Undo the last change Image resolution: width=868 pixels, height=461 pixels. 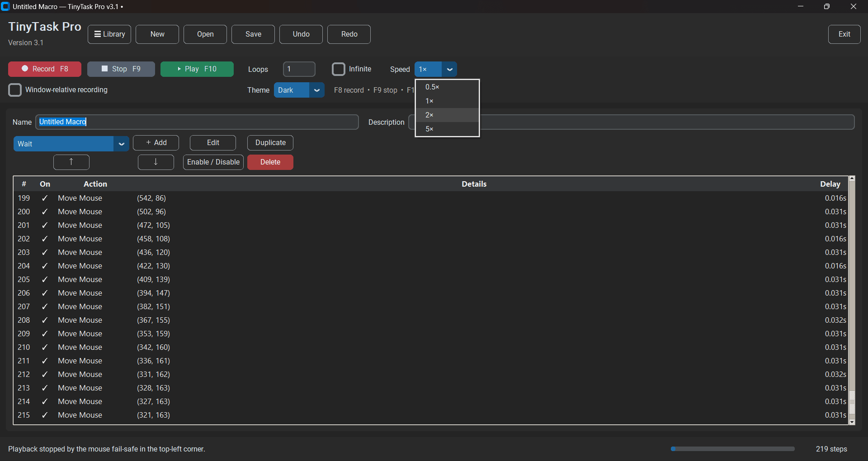tap(301, 34)
